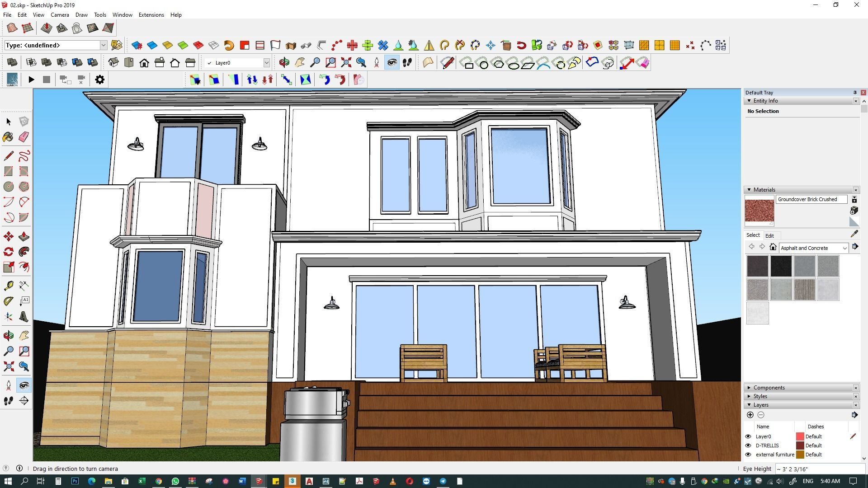Pin the Default Tray auto-hide
This screenshot has height=488, width=868.
[855, 93]
